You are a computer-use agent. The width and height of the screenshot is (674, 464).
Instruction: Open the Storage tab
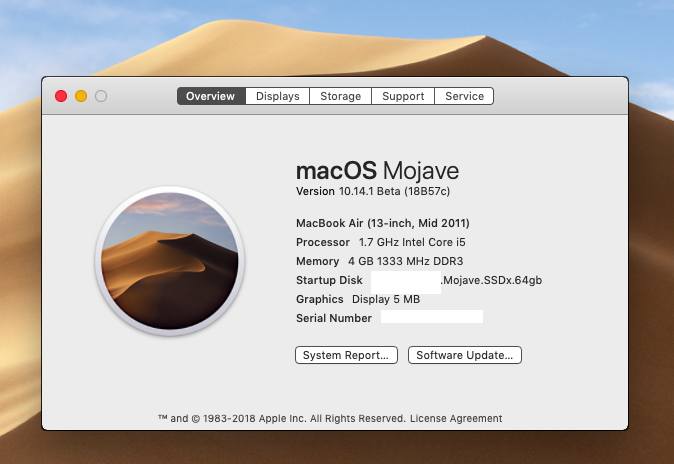(x=340, y=96)
